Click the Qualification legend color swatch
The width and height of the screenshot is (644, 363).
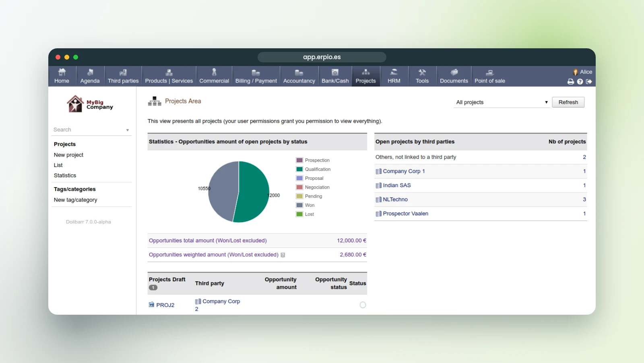299,169
